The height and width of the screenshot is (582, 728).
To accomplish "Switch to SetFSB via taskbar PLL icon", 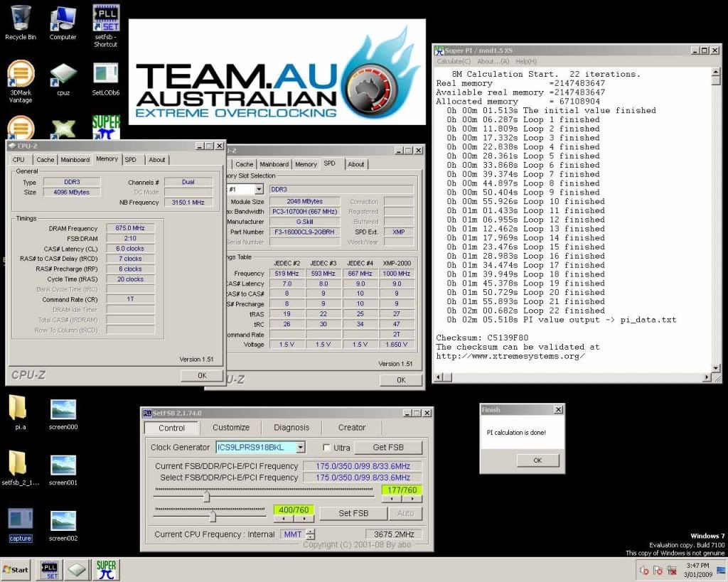I will 49,570.
